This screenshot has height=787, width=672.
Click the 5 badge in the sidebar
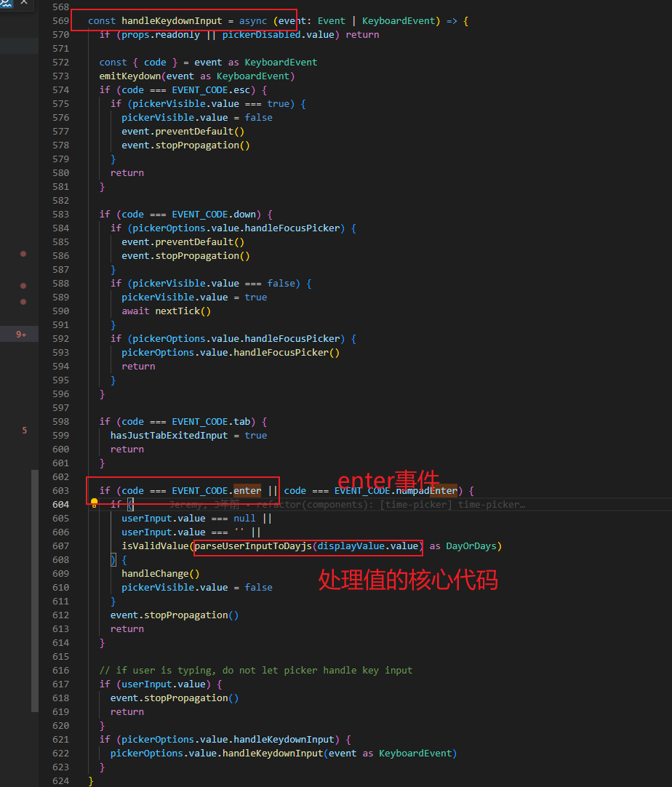[24, 431]
